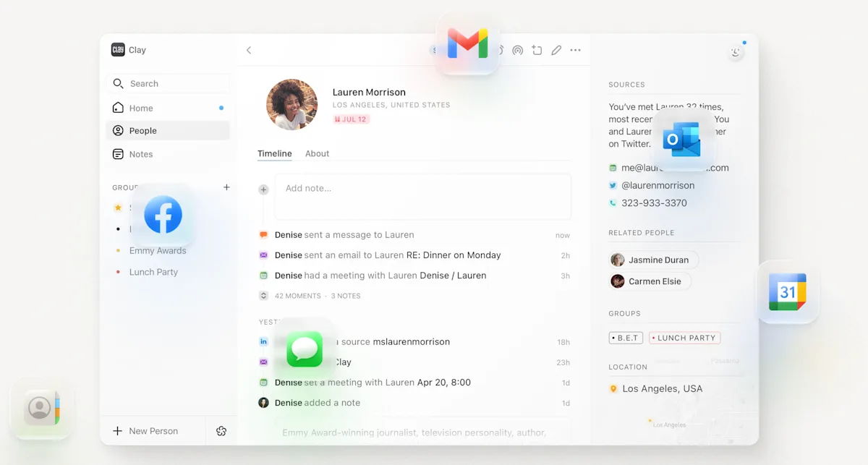Open the three-dots more menu
This screenshot has height=465, width=868.
pos(575,51)
